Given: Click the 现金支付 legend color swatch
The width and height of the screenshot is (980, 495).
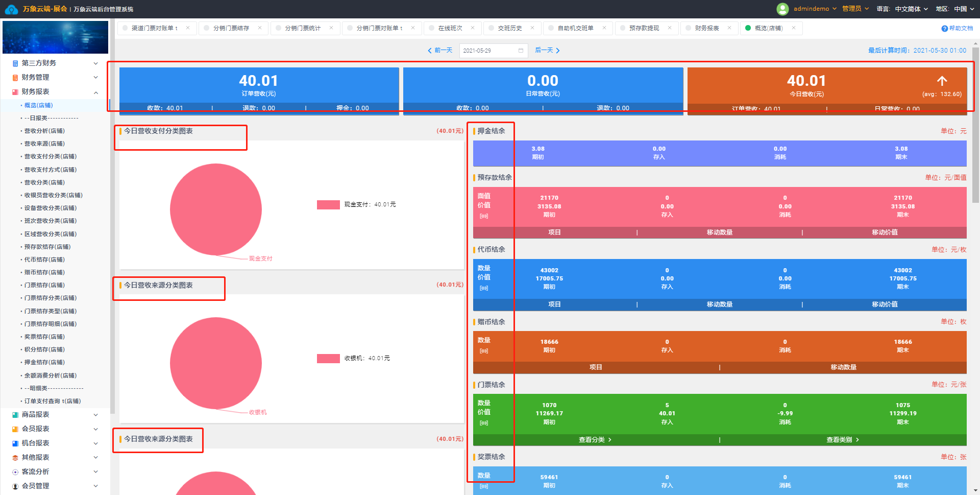Looking at the screenshot, I should [x=328, y=205].
